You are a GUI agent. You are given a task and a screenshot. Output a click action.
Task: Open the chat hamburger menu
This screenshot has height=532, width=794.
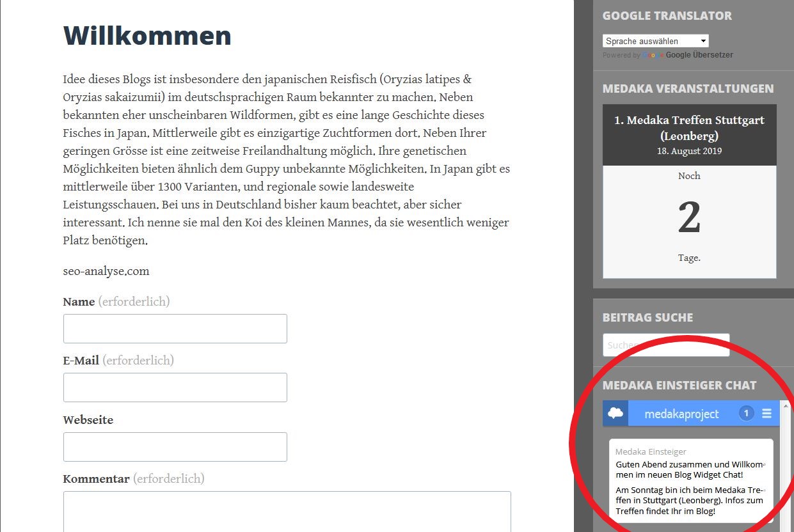click(766, 414)
